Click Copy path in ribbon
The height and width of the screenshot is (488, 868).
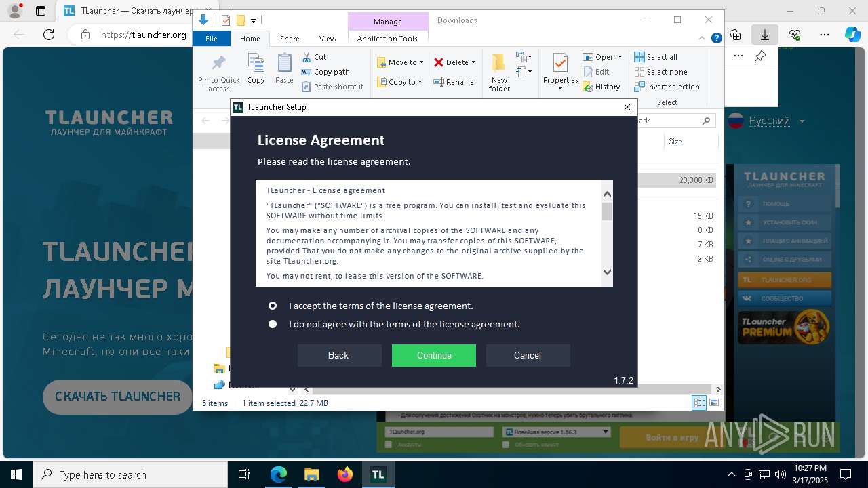(x=325, y=72)
